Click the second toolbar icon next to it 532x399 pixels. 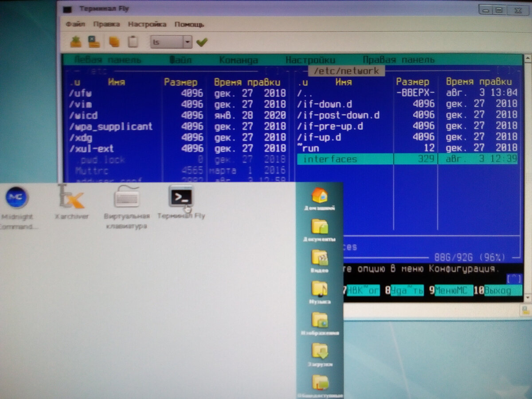click(x=94, y=42)
